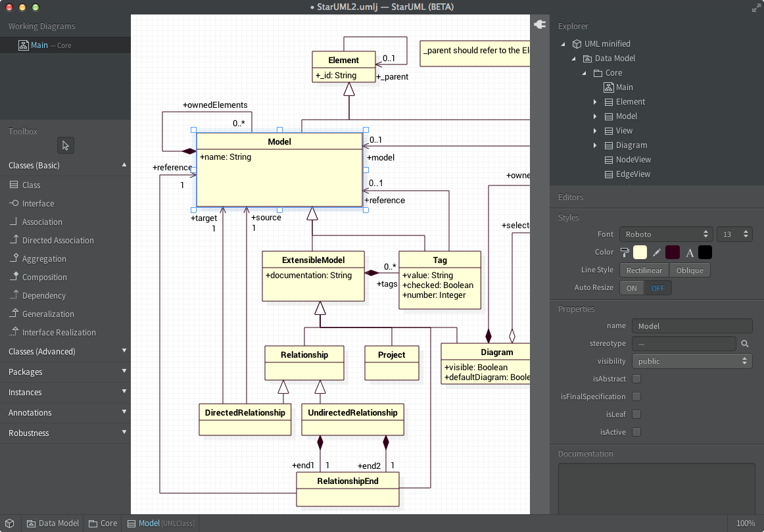The height and width of the screenshot is (532, 764).
Task: Select the Generalization tool icon
Action: 14,314
